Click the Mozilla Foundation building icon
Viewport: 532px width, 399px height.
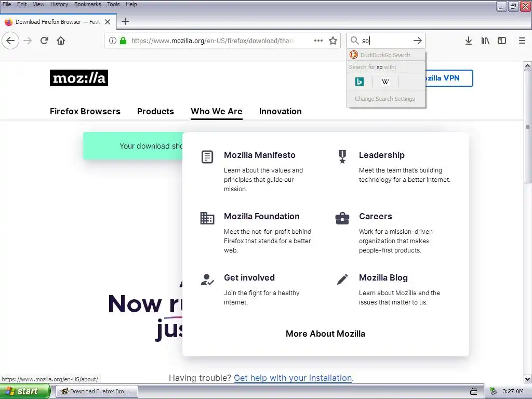(x=207, y=218)
